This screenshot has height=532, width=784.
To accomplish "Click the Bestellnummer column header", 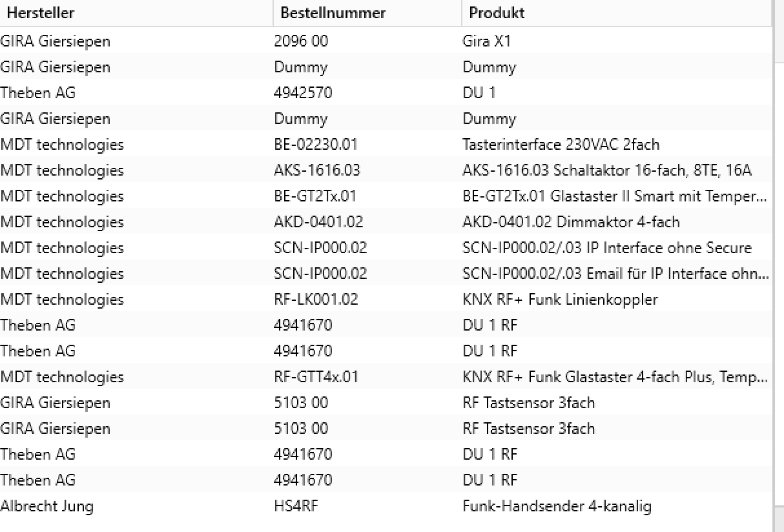I will click(333, 13).
